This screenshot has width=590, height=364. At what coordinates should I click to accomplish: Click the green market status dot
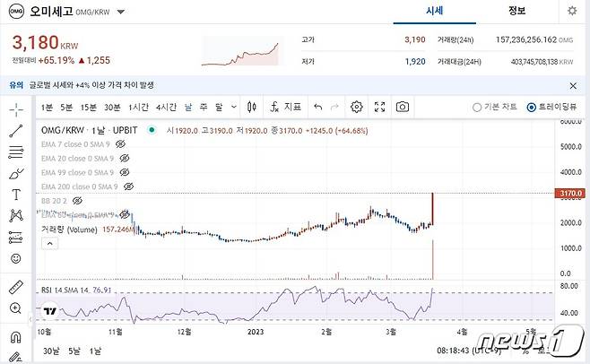pyautogui.click(x=152, y=130)
